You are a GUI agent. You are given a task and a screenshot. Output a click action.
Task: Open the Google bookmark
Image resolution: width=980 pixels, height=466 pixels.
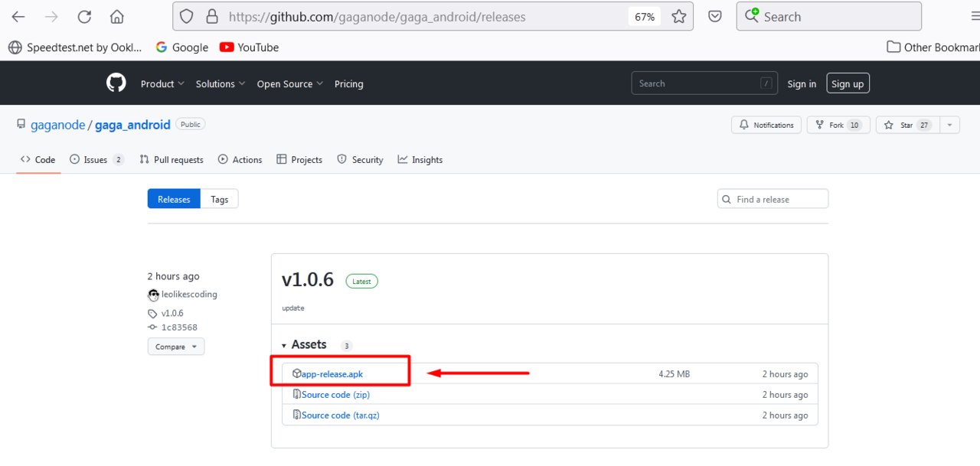pyautogui.click(x=181, y=47)
